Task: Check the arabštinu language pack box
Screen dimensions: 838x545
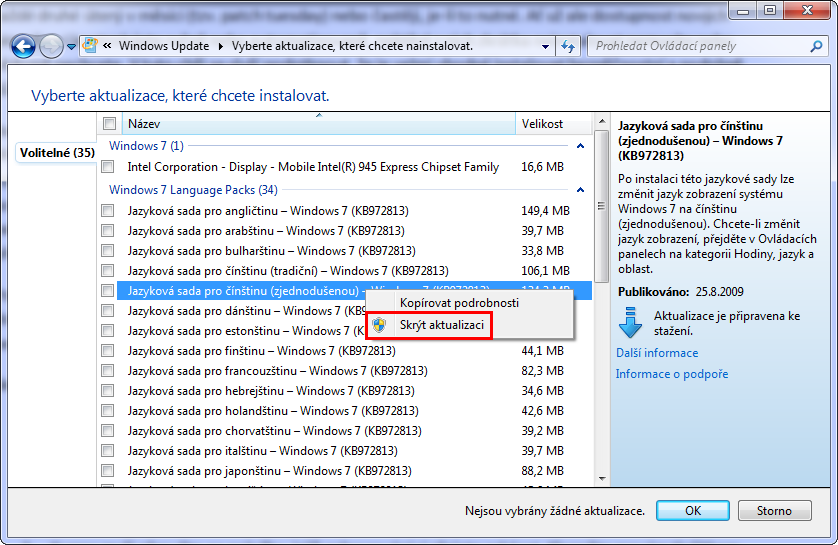Action: (108, 230)
